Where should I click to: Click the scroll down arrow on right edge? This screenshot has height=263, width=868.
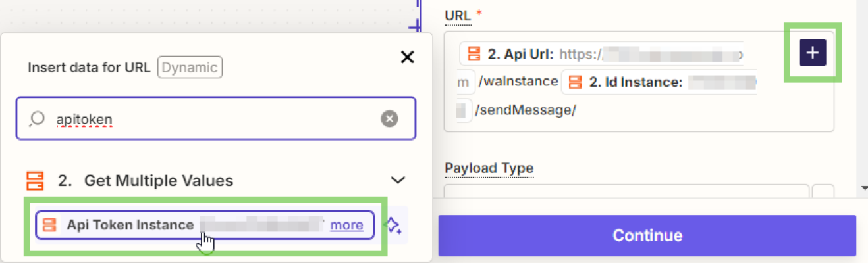coord(864,189)
